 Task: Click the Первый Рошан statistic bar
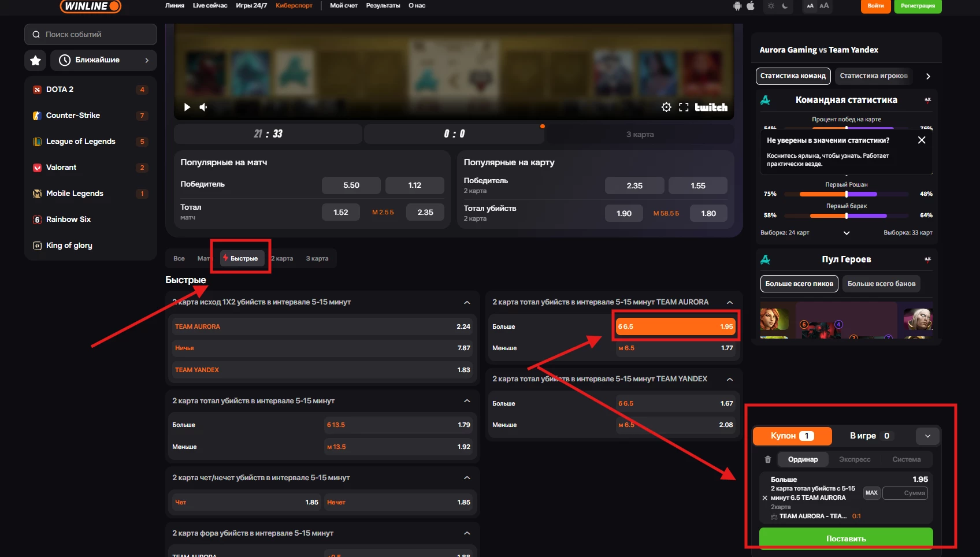click(847, 194)
